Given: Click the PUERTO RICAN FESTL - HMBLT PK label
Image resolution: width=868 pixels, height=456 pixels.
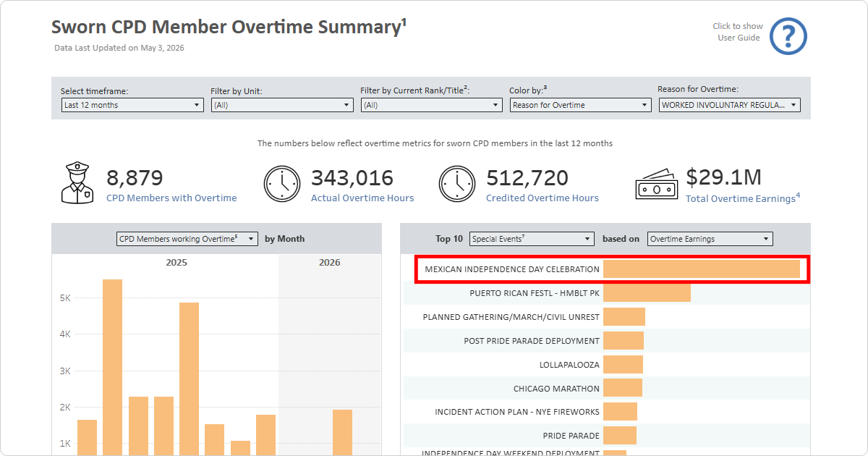Looking at the screenshot, I should [x=535, y=293].
